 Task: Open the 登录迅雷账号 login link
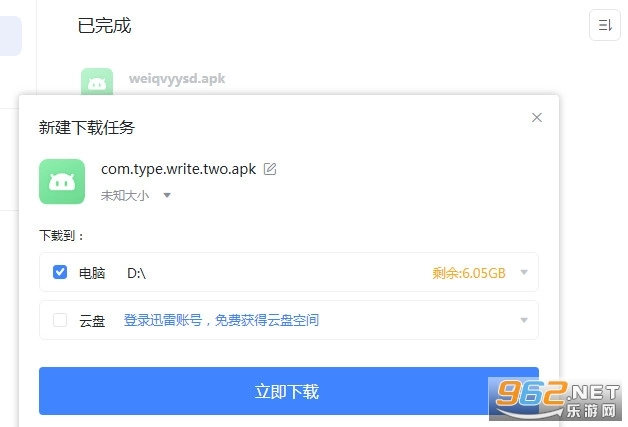tap(221, 320)
